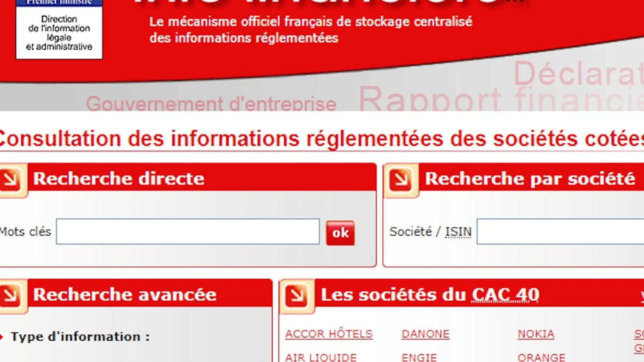Screen dimensions: 644x362
Task: Click the Type d'information label
Action: tap(80, 337)
